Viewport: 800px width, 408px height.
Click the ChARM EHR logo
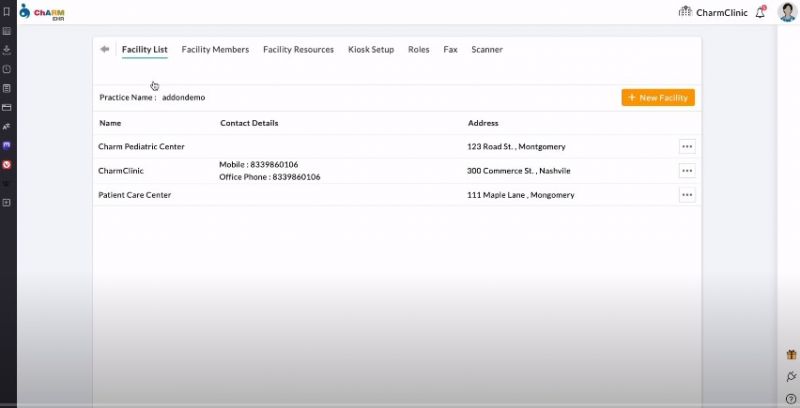click(x=42, y=12)
